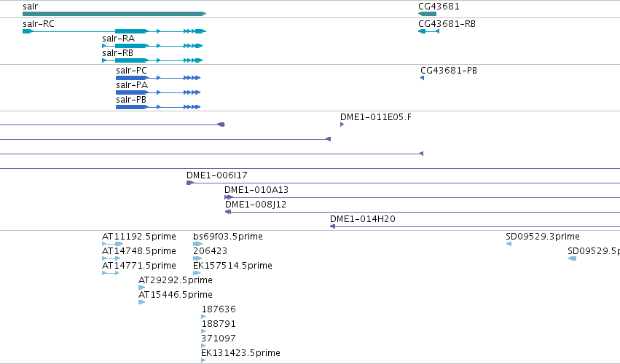The width and height of the screenshot is (620, 364).
Task: Select the salr-RA transcript glyph
Action: (152, 46)
